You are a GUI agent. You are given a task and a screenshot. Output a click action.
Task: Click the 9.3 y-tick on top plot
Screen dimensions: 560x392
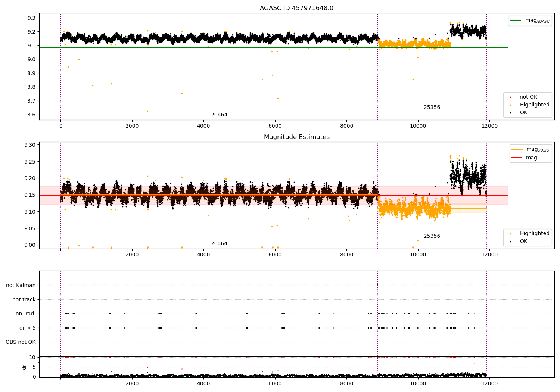(x=31, y=18)
